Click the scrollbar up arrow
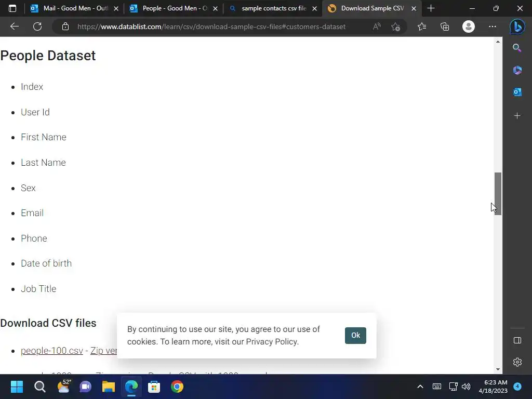This screenshot has width=532, height=399. click(x=498, y=42)
